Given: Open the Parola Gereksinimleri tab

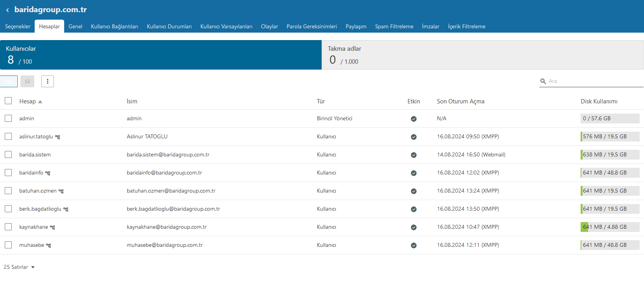Looking at the screenshot, I should pyautogui.click(x=311, y=26).
